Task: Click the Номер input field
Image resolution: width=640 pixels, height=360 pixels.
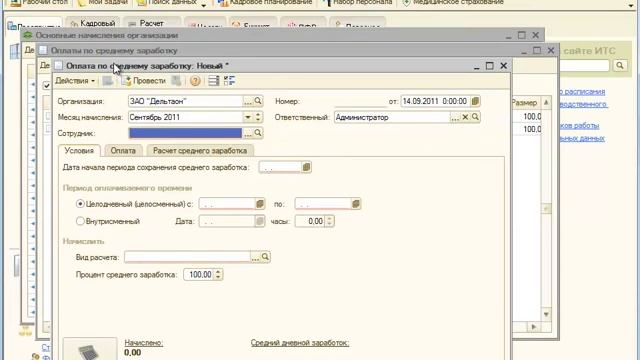Action: coord(360,101)
